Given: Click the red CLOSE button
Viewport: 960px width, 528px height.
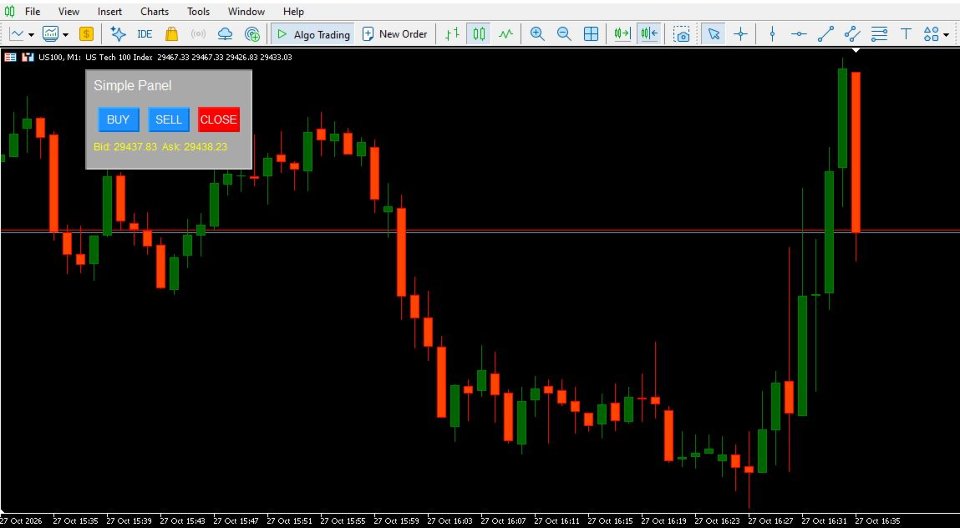Looking at the screenshot, I should coord(219,119).
